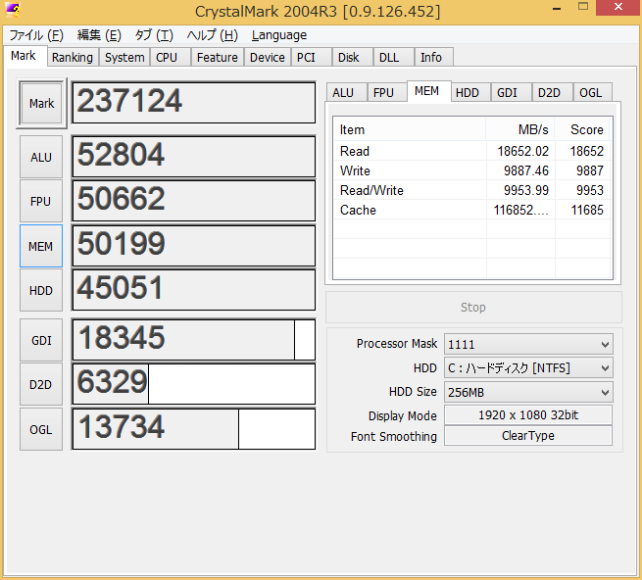
Task: Expand the Processor Mask dropdown
Action: pos(528,344)
